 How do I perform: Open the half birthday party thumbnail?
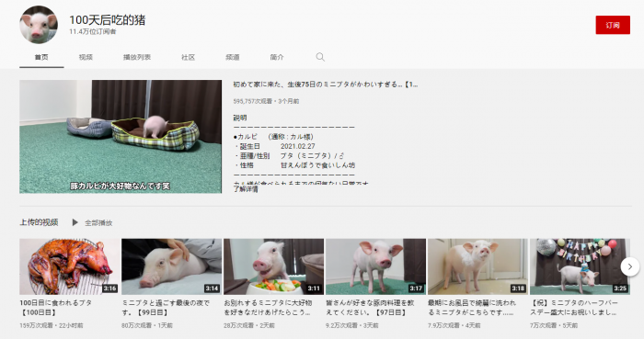coord(580,266)
